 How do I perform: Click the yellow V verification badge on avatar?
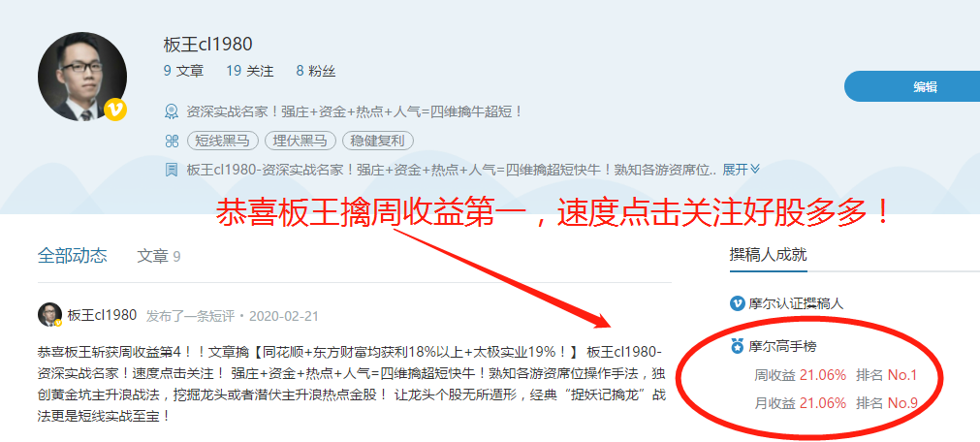coord(115,110)
